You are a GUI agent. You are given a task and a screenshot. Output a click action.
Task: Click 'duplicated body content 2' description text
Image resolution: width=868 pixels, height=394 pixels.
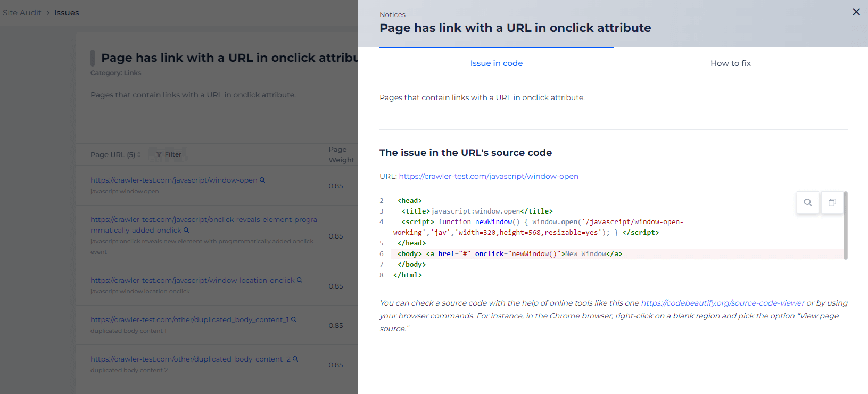[x=129, y=370]
